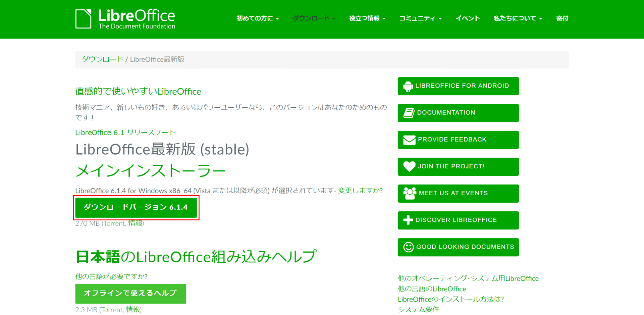Click the plus icon on Discover LibreOffice
Image resolution: width=644 pixels, height=315 pixels.
click(x=408, y=220)
